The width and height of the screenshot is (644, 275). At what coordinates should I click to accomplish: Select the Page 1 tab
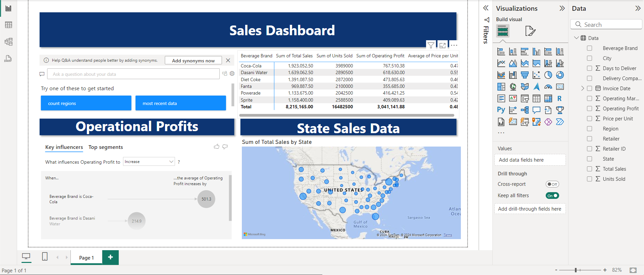[x=87, y=258]
